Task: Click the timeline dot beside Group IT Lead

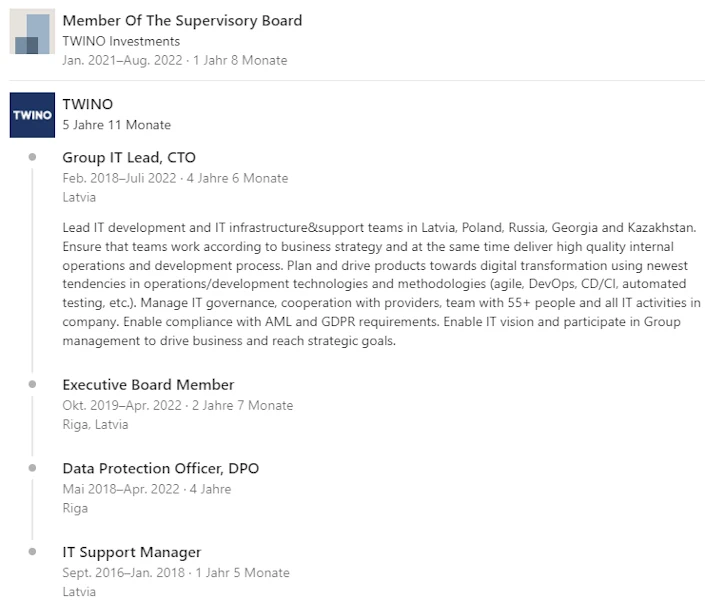Action: pos(33,157)
